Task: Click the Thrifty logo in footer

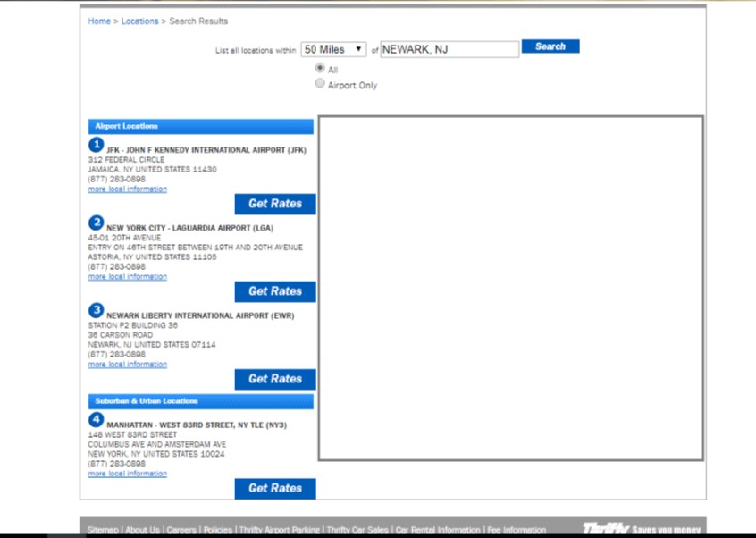Action: point(606,529)
